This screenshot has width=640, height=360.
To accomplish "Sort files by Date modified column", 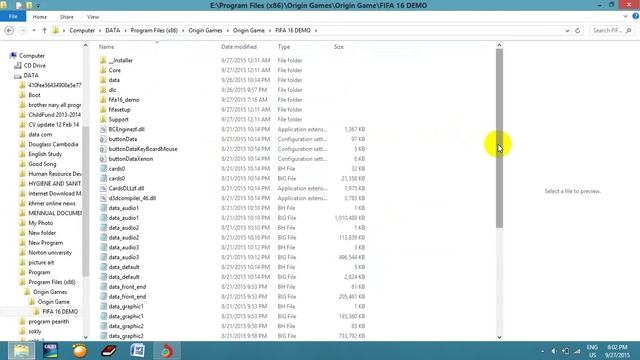I will 239,47.
